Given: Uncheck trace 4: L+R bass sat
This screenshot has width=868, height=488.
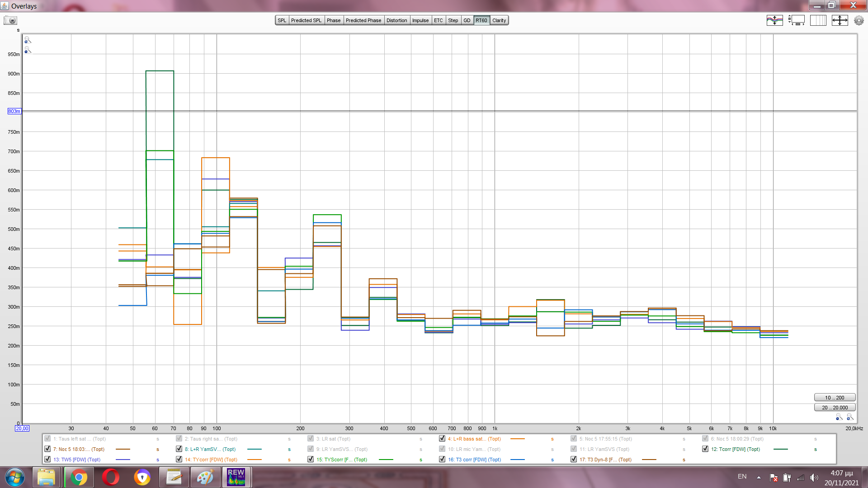Looking at the screenshot, I should (442, 438).
